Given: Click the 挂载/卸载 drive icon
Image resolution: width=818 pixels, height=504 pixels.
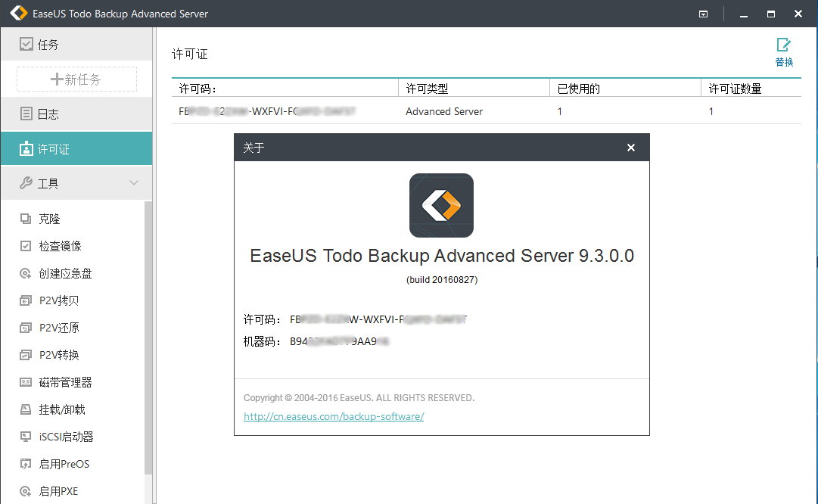Looking at the screenshot, I should click(x=26, y=409).
